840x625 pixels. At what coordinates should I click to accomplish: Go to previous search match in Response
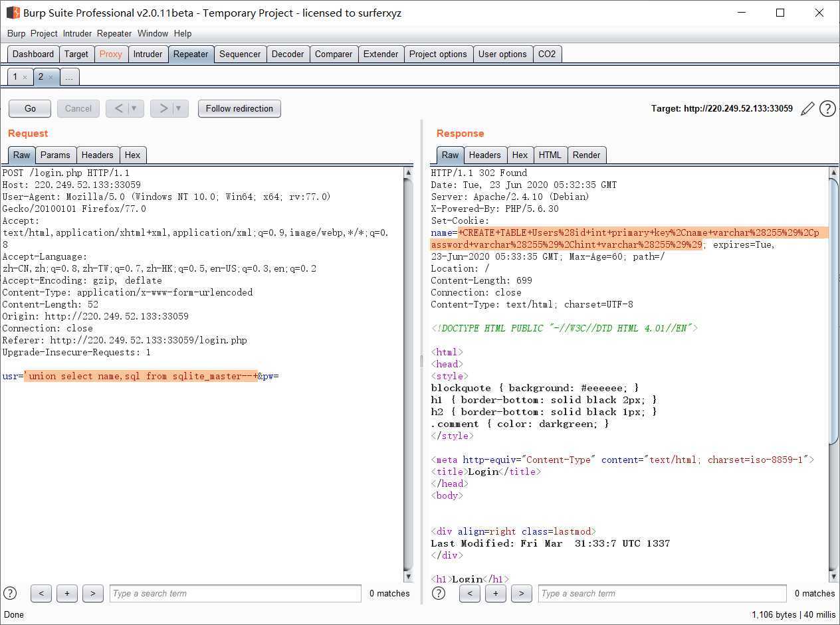(x=470, y=593)
